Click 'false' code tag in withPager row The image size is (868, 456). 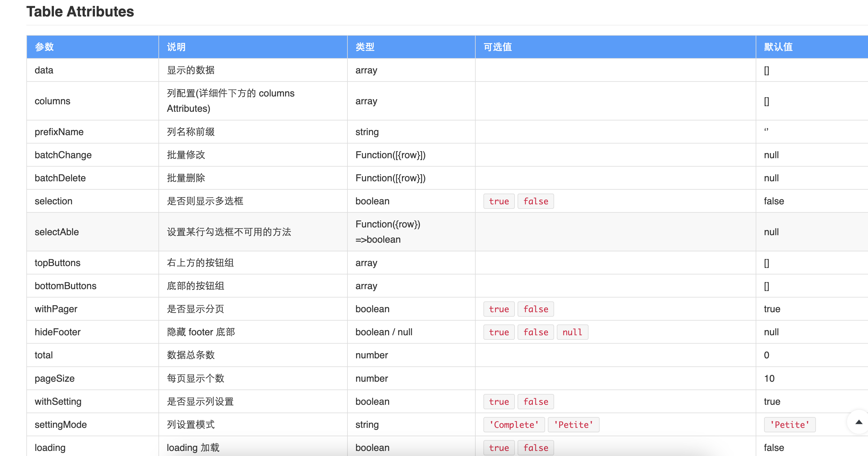[536, 309]
